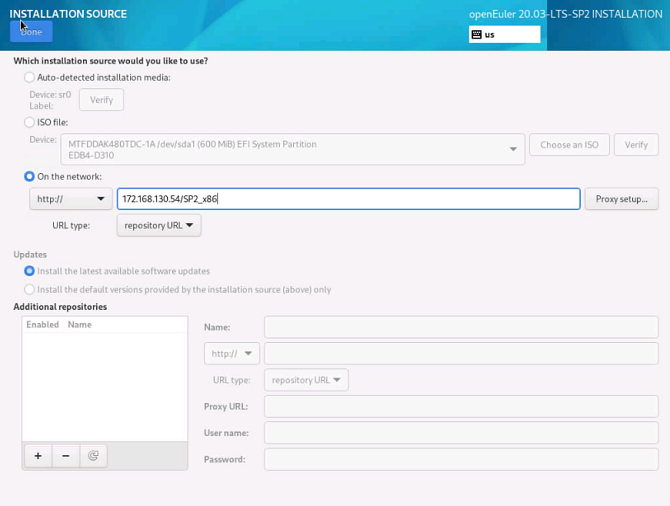Open Proxy setup dialog
This screenshot has width=670, height=506.
621,199
